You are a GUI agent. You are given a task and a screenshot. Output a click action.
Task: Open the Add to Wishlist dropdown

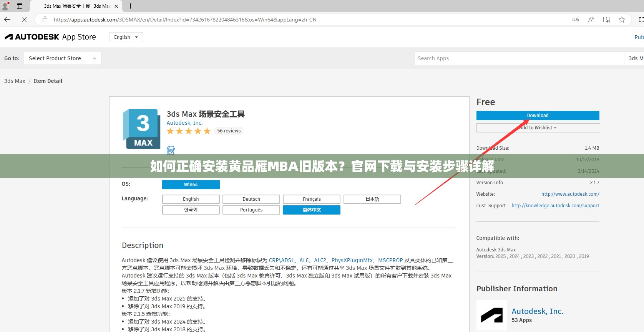538,128
